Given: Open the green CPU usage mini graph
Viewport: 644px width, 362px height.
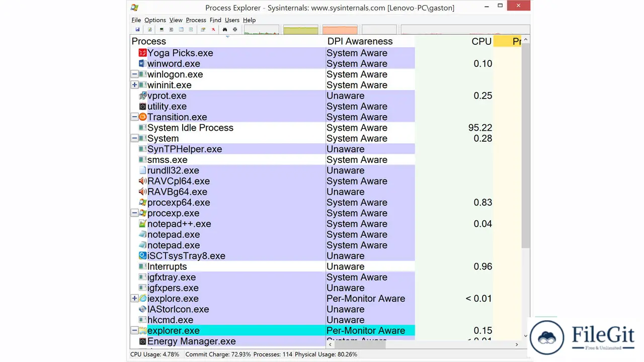Looking at the screenshot, I should [x=262, y=30].
